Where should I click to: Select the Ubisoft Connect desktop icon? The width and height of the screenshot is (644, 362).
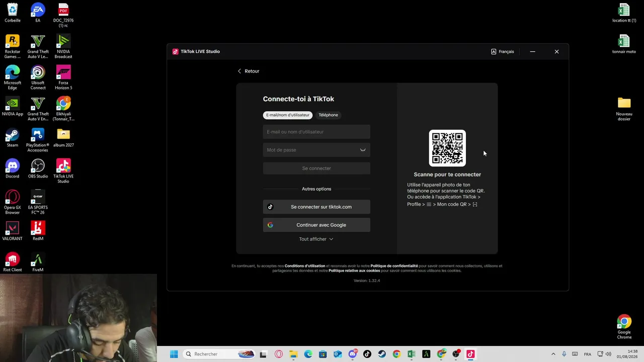(x=38, y=78)
